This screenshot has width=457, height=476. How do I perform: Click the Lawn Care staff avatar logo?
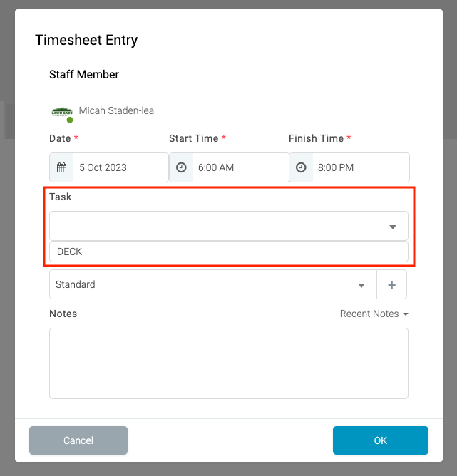coord(62,112)
